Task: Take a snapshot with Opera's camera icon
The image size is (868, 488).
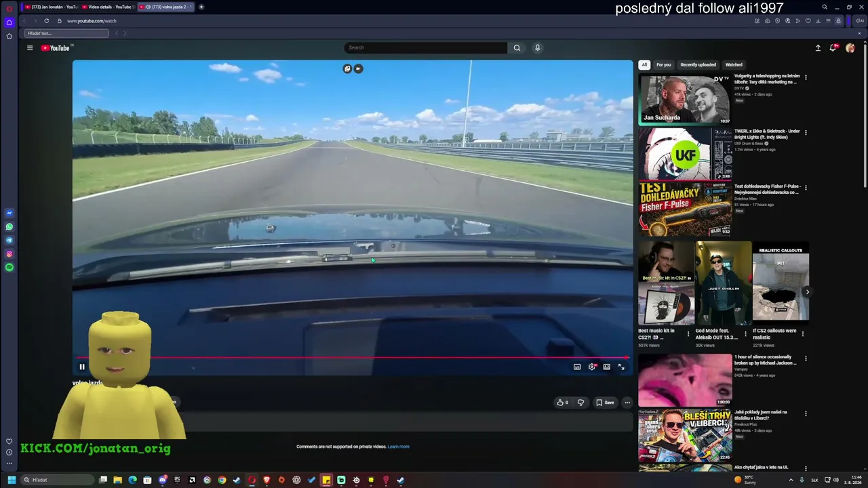Action: coord(767,21)
